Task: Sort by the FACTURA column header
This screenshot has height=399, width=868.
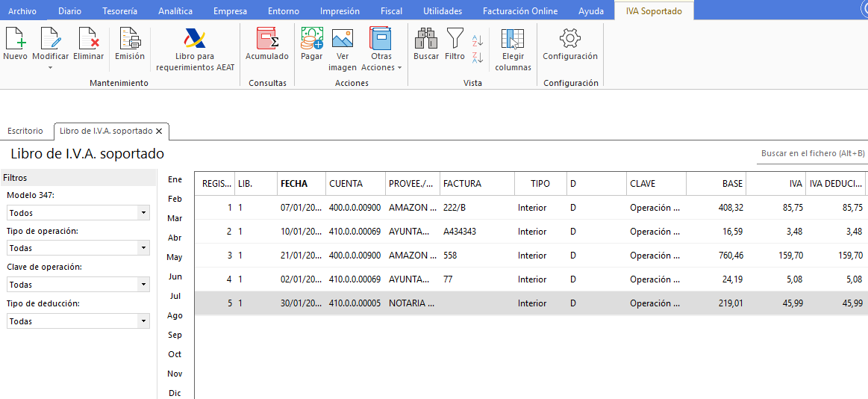Action: click(x=477, y=183)
